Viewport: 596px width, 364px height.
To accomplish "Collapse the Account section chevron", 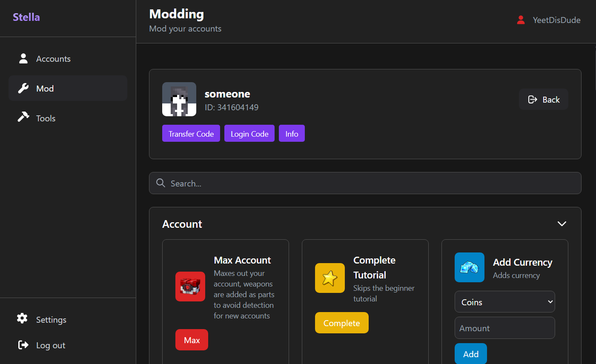I will point(562,224).
